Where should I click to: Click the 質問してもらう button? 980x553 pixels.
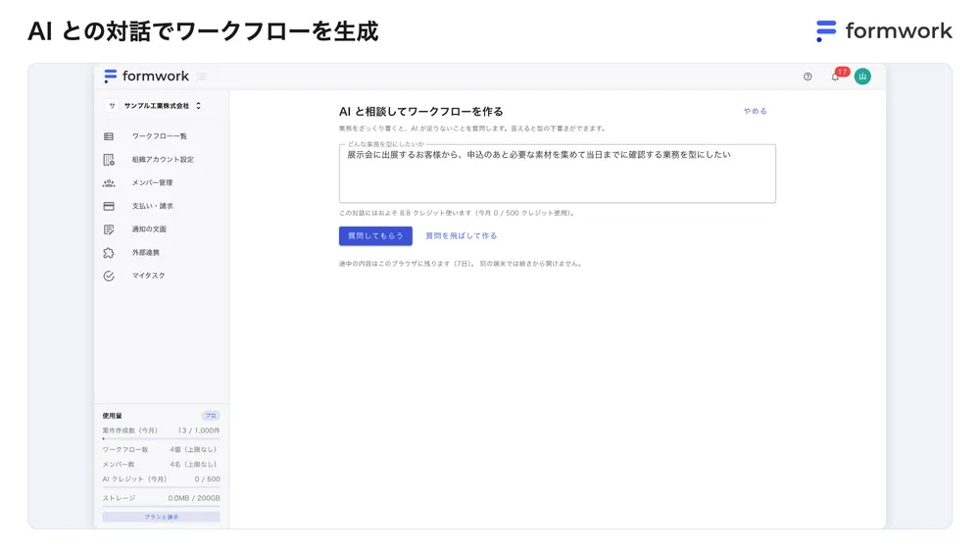375,236
